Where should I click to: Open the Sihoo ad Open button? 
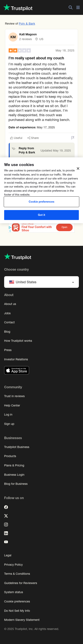click(64, 227)
